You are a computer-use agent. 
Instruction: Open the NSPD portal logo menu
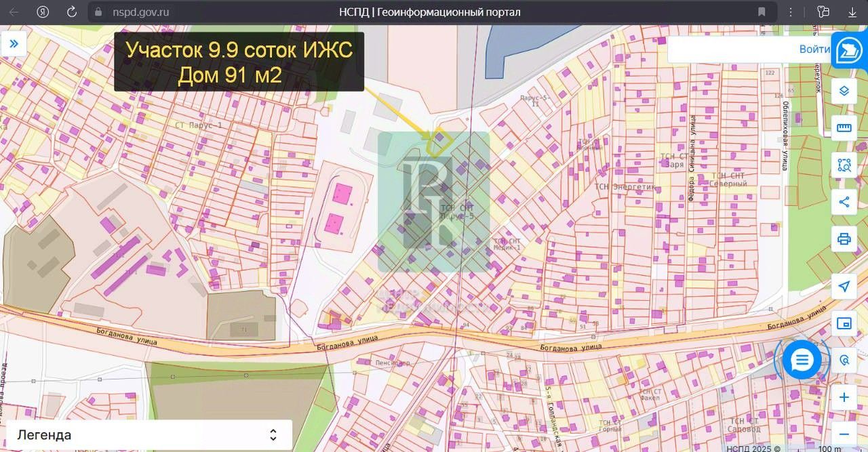(x=848, y=51)
